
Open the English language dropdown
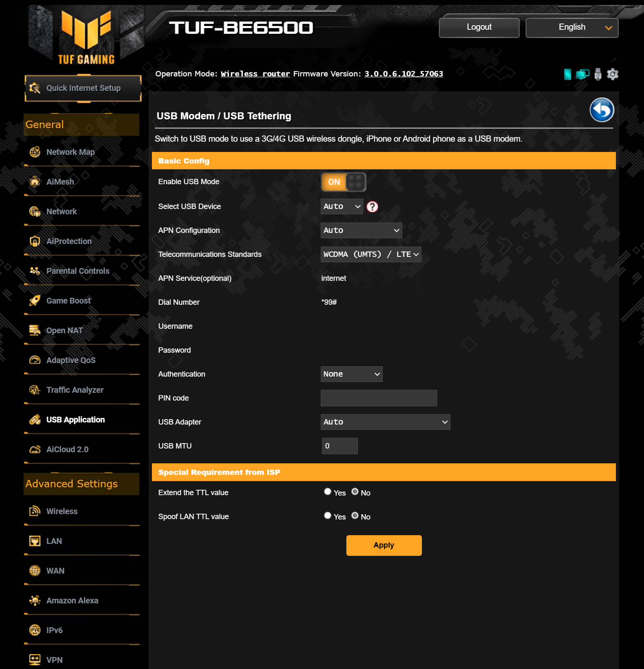(x=572, y=28)
